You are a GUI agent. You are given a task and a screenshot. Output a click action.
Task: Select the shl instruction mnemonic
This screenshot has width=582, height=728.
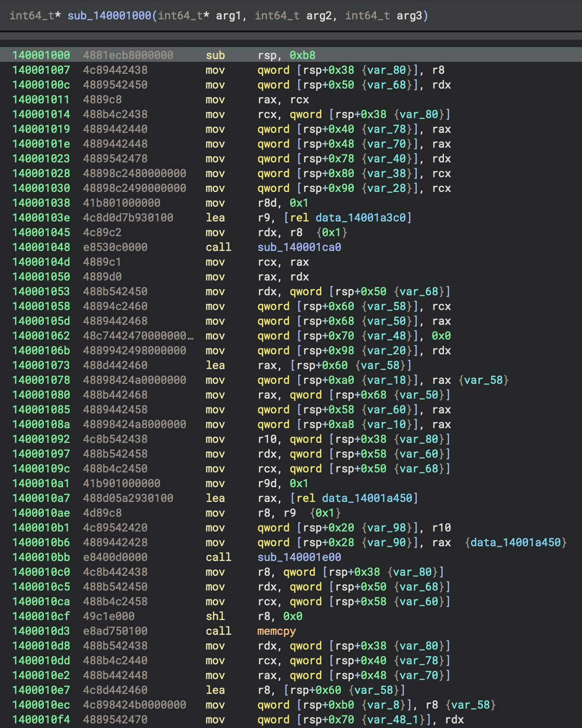215,616
